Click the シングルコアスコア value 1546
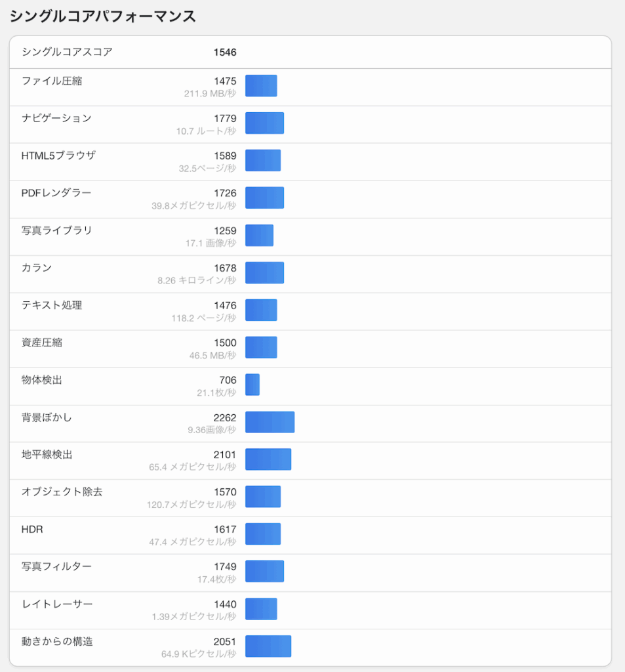The image size is (625, 672). coord(225,52)
